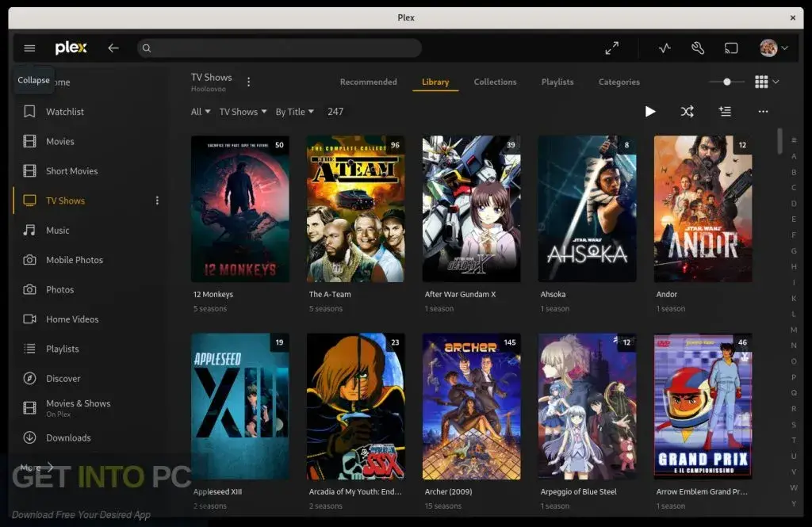This screenshot has height=527, width=812.
Task: Click the search magnifier in the search bar
Action: tap(147, 48)
